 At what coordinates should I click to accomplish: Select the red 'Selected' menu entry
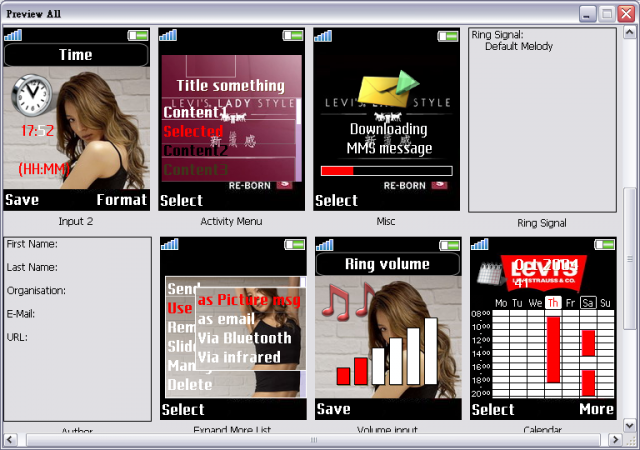[x=193, y=131]
